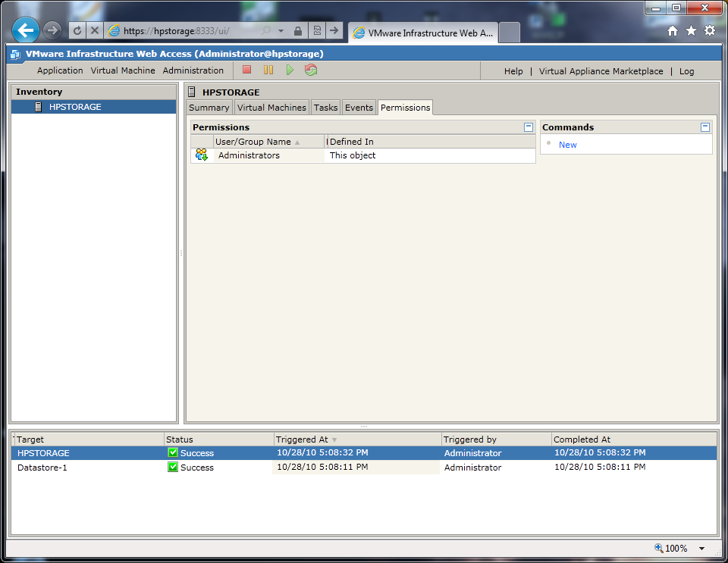
Task: Click the Triggered by column header
Action: coord(496,439)
